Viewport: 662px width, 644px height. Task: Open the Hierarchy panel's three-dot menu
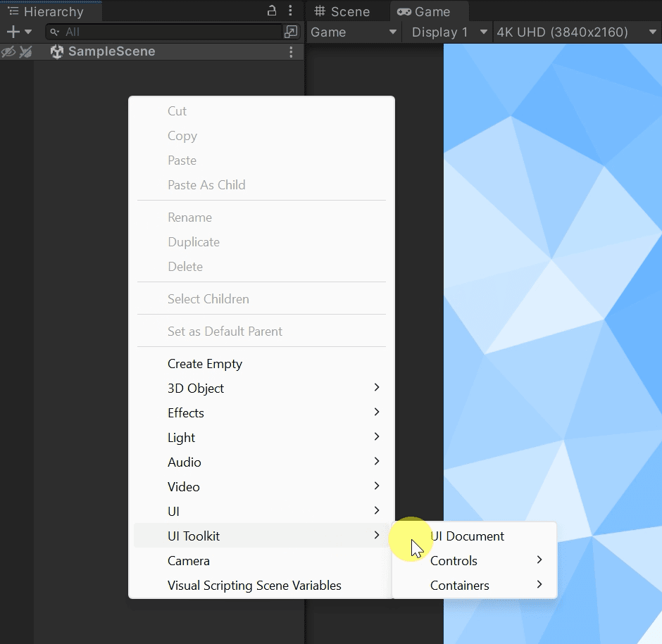point(291,11)
